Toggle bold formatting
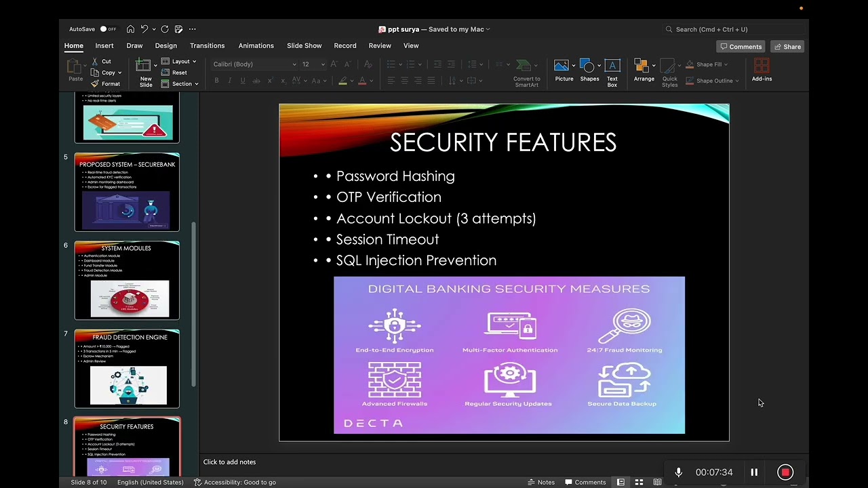This screenshot has width=868, height=488. coord(216,81)
